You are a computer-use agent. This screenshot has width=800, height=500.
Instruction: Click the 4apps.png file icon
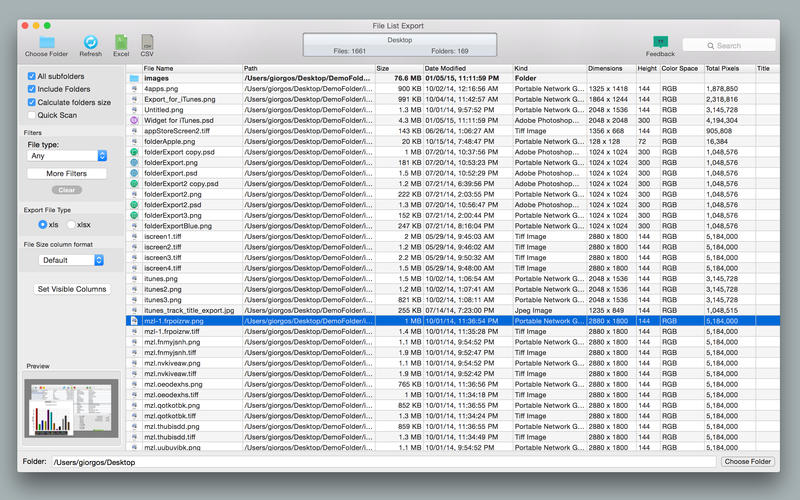[134, 89]
